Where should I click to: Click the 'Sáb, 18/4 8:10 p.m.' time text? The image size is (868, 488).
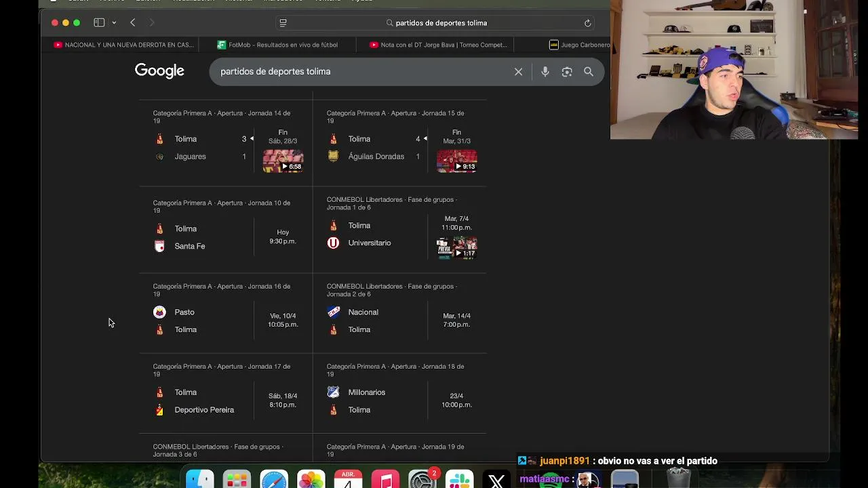pyautogui.click(x=283, y=400)
